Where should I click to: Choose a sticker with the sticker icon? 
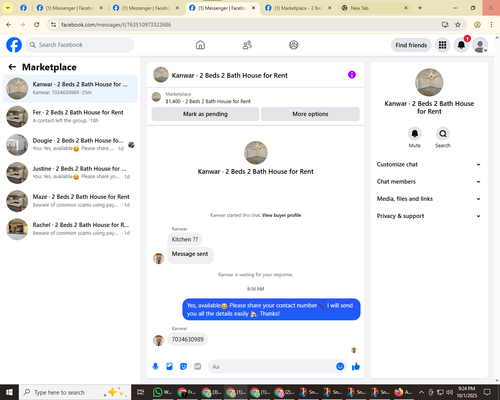[x=183, y=367]
